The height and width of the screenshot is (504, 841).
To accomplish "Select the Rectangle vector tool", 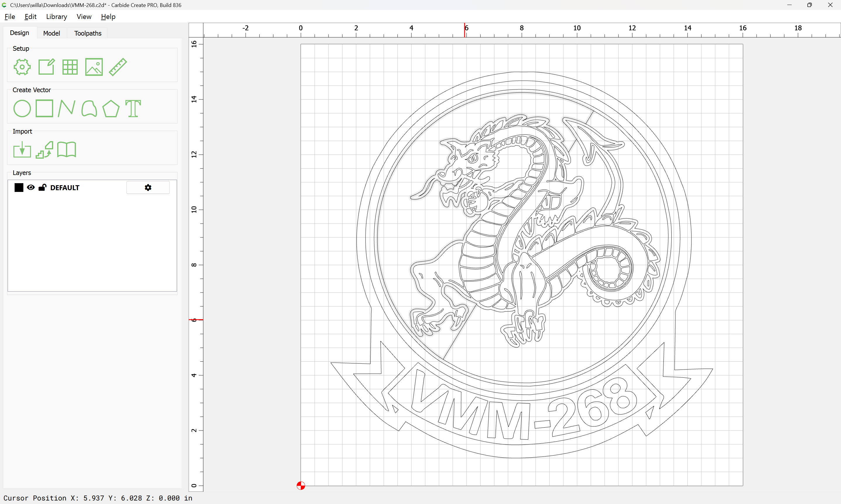I will coord(44,109).
